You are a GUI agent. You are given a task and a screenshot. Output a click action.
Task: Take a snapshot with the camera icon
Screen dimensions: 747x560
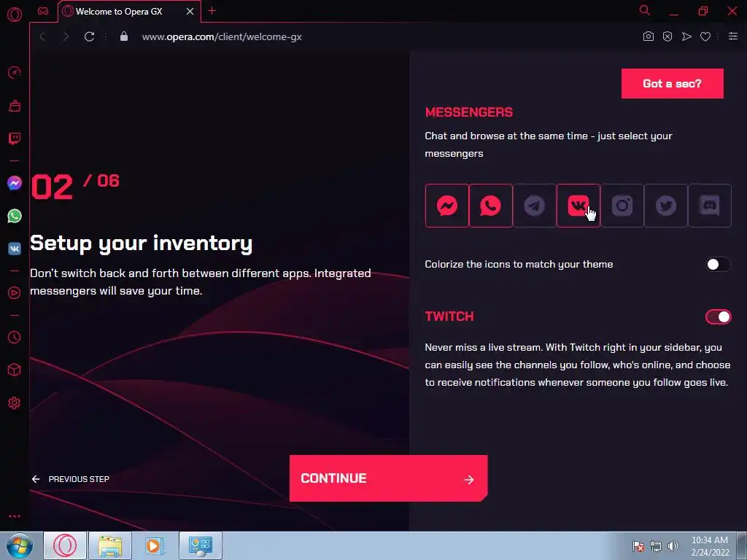[649, 36]
